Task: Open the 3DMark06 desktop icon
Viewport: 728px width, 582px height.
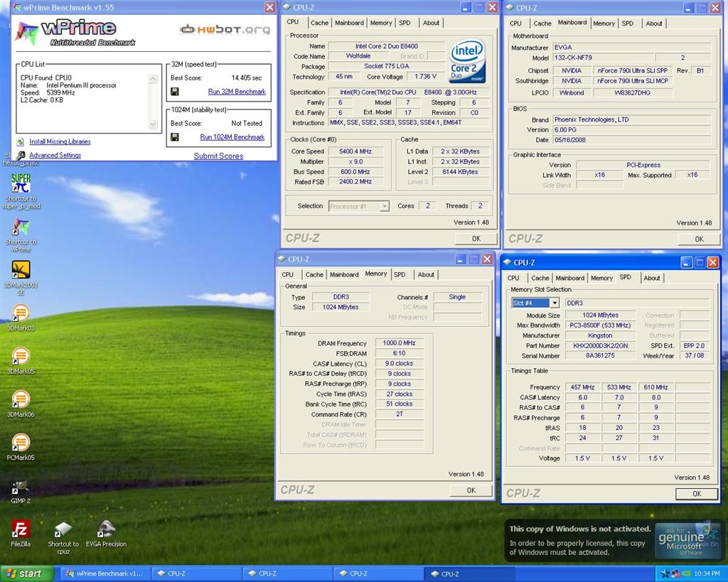Action: (21, 399)
